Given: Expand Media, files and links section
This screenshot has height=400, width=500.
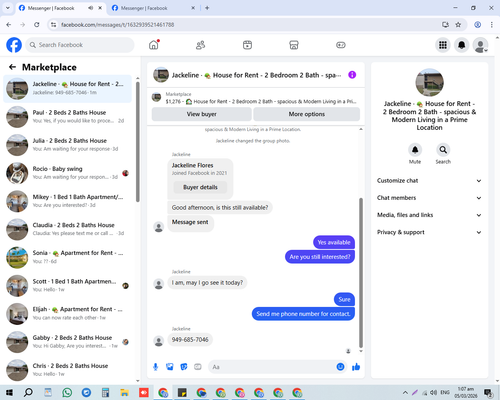Looking at the screenshot, I should [429, 215].
